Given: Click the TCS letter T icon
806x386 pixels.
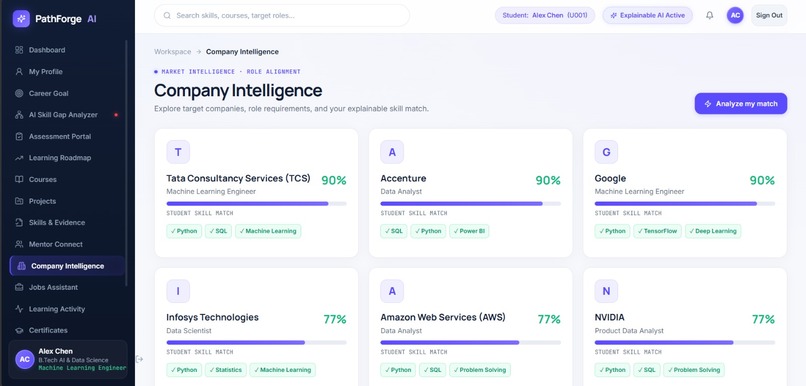Looking at the screenshot, I should (178, 152).
